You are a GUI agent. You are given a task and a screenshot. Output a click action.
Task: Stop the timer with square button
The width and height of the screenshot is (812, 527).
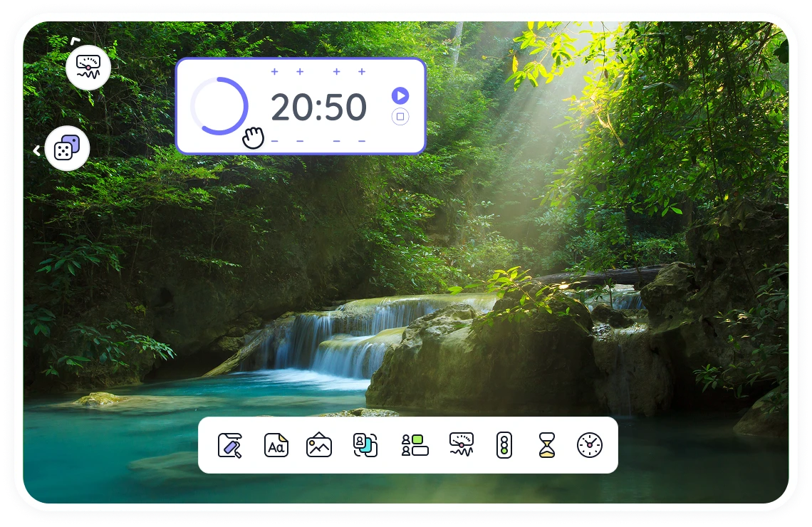pyautogui.click(x=400, y=117)
